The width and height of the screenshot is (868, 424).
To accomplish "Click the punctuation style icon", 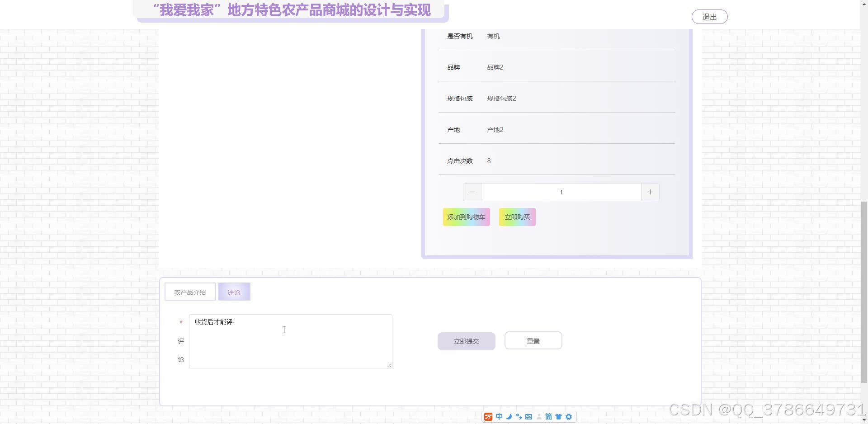I will tap(519, 416).
